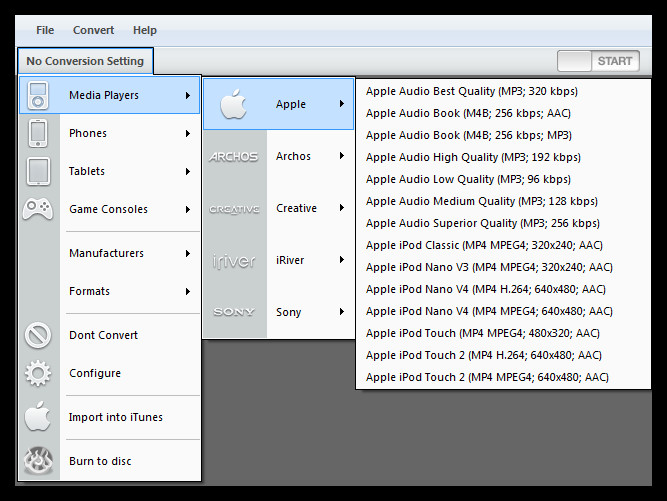Click the tablet icon beside Tablets
The height and width of the screenshot is (501, 667).
pos(38,171)
